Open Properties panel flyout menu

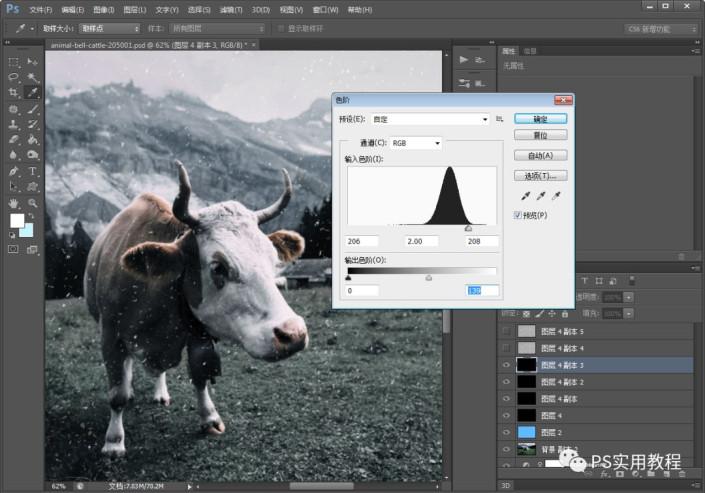coord(695,51)
